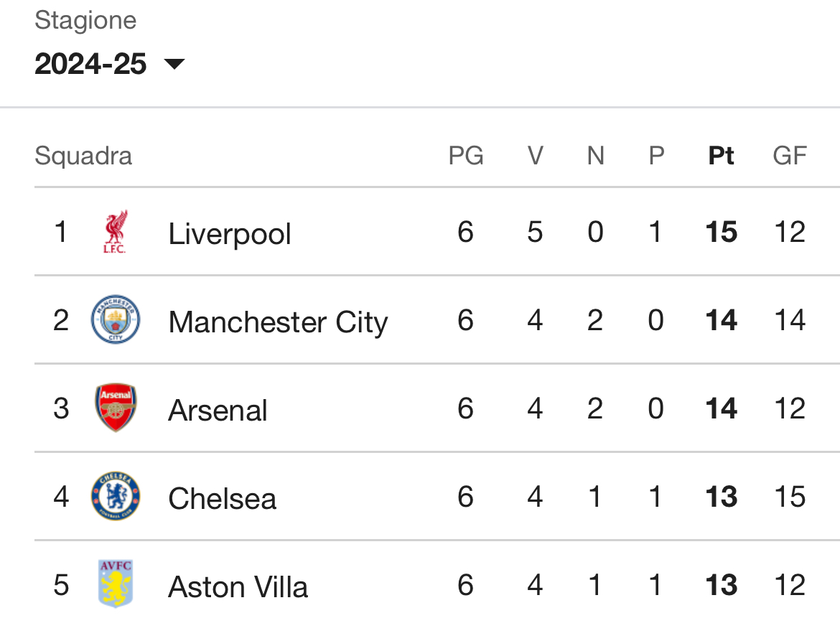
Task: Open the Liverpool team link
Action: (x=229, y=233)
